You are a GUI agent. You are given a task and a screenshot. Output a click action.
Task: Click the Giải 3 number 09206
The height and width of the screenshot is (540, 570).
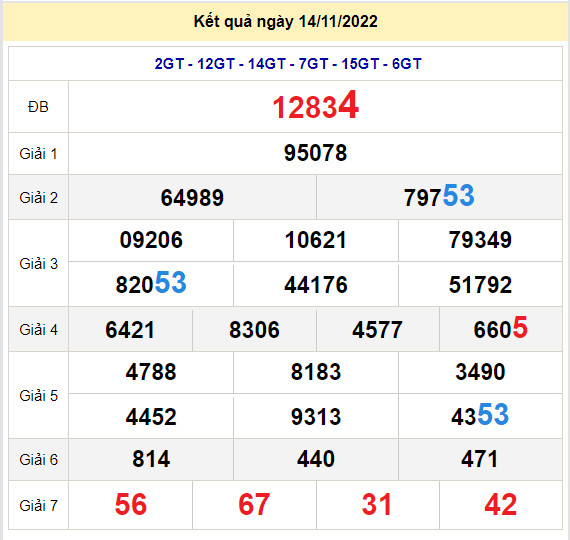click(151, 240)
